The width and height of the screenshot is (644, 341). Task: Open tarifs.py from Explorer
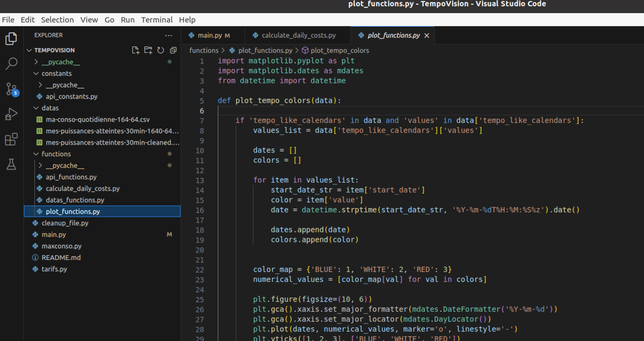102,269
